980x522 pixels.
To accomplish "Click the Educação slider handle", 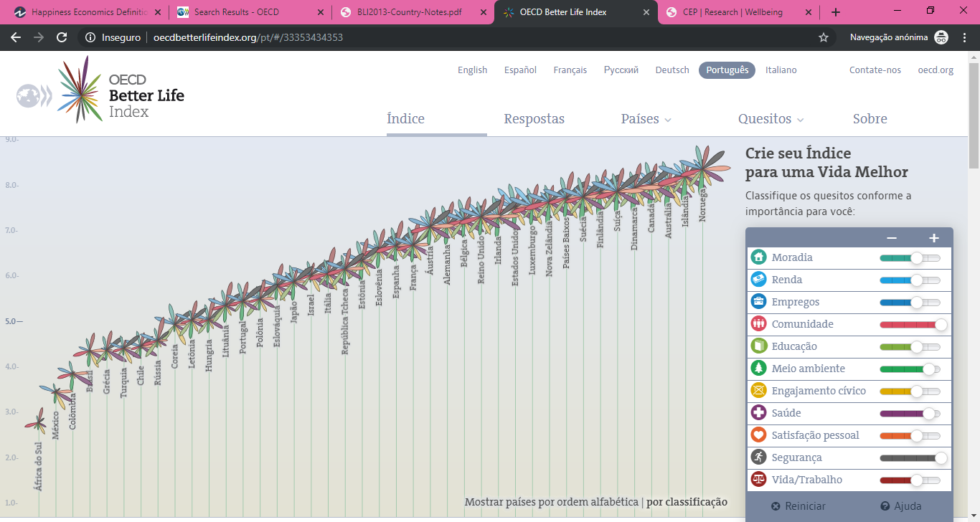I will click(916, 346).
